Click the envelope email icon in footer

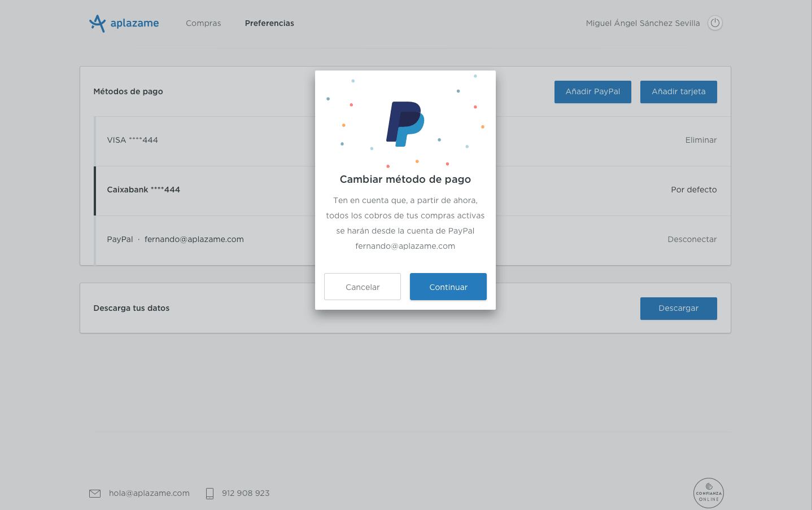(x=95, y=494)
